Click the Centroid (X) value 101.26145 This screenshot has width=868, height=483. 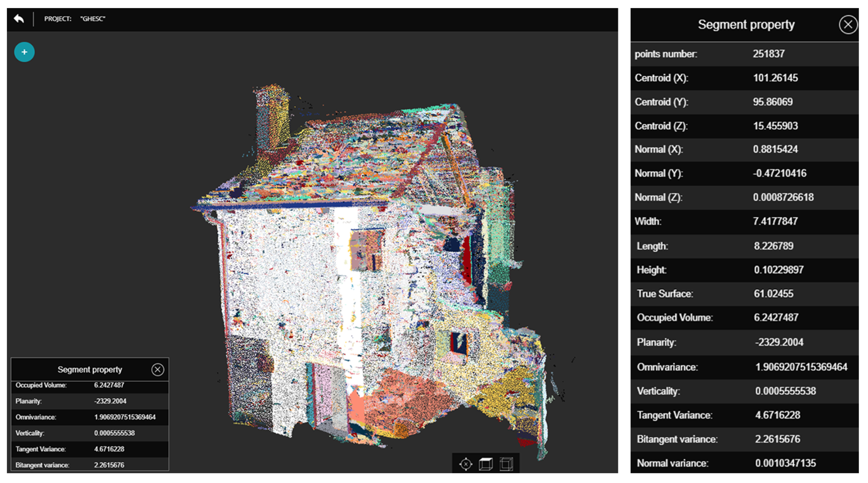(x=775, y=78)
